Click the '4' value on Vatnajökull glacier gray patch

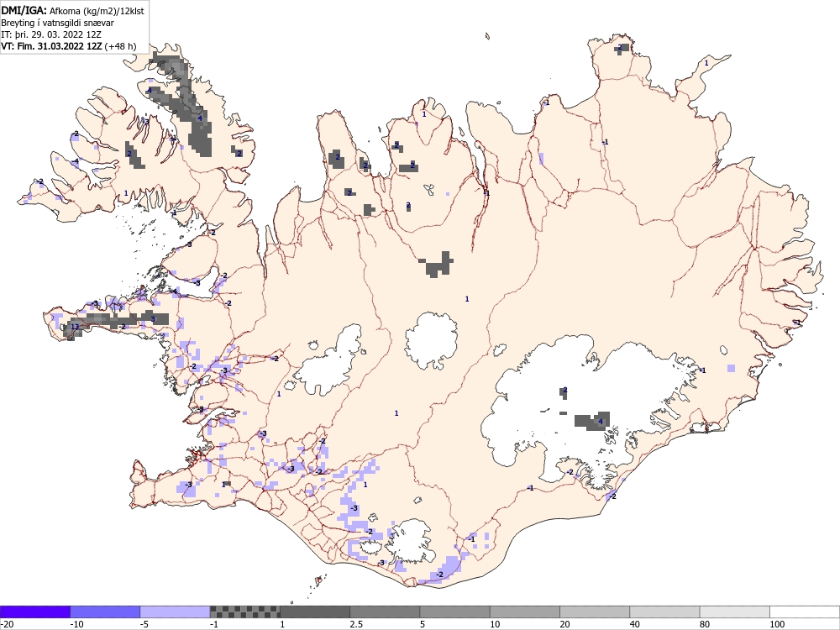(601, 422)
